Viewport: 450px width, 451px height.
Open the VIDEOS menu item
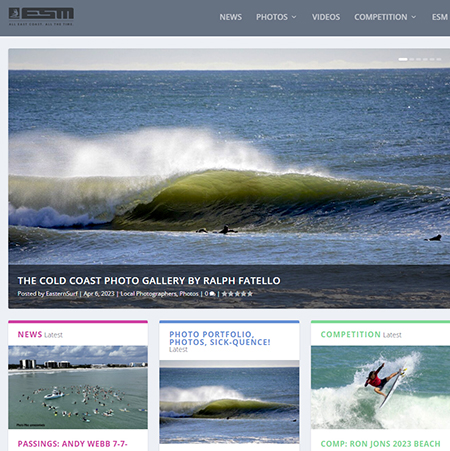(326, 17)
